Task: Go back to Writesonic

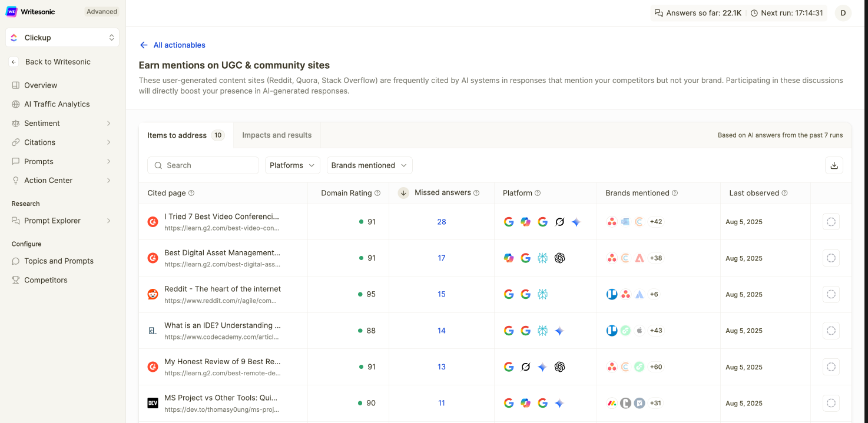Action: 58,62
